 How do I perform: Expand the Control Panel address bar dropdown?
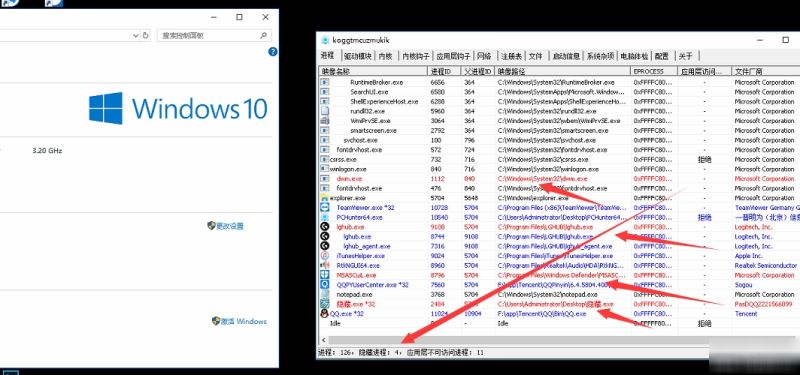(x=136, y=36)
